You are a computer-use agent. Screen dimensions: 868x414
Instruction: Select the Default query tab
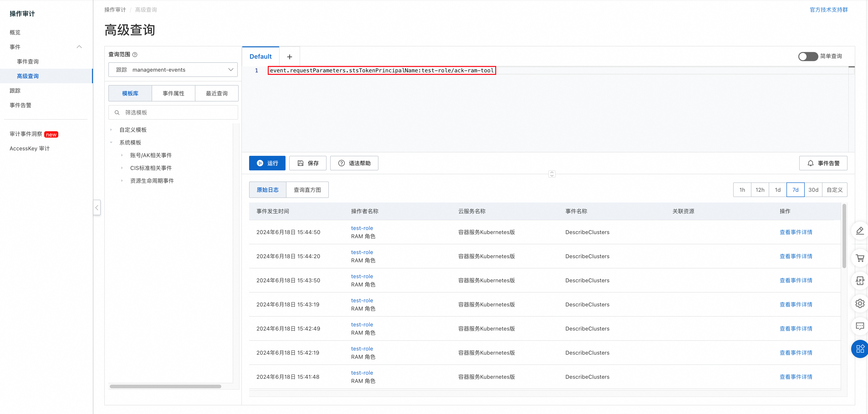tap(260, 57)
